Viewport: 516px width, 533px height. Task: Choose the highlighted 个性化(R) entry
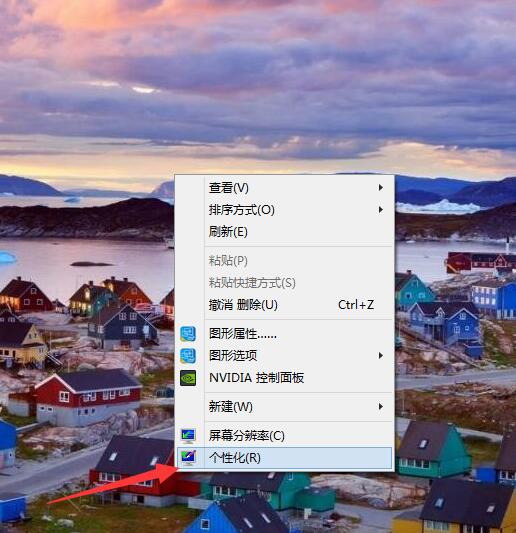[x=284, y=458]
